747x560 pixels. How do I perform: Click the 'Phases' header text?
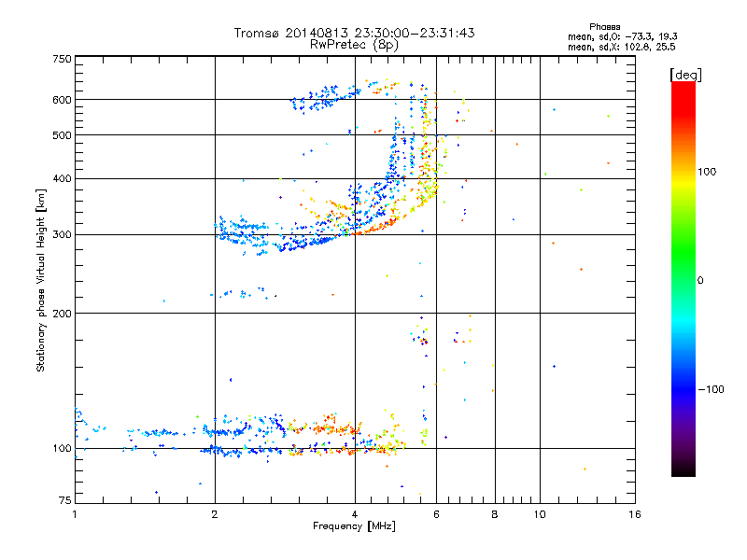(604, 27)
